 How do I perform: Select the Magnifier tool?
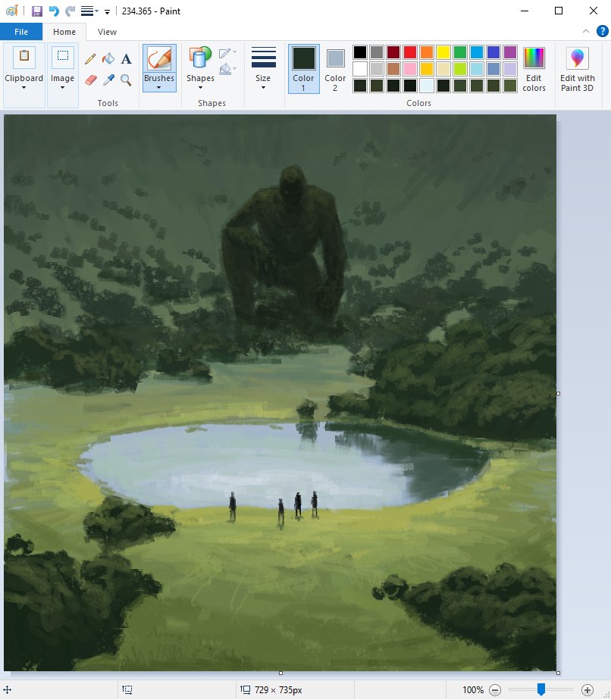(127, 80)
